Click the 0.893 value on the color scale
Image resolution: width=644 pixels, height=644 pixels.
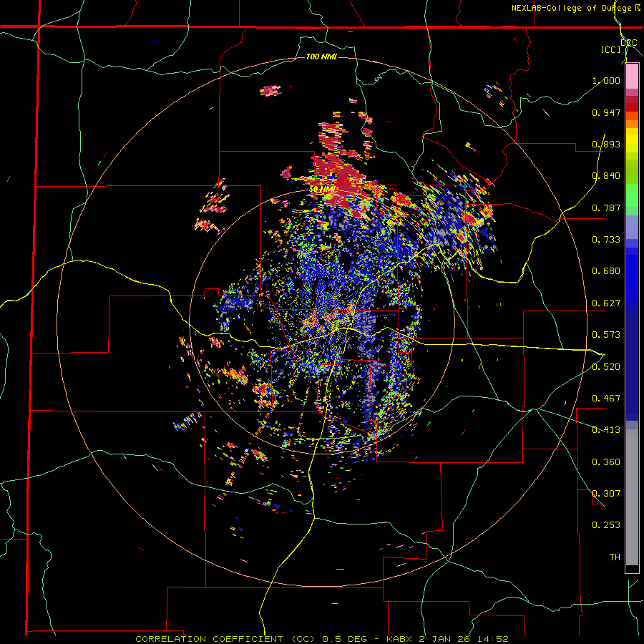pyautogui.click(x=606, y=144)
